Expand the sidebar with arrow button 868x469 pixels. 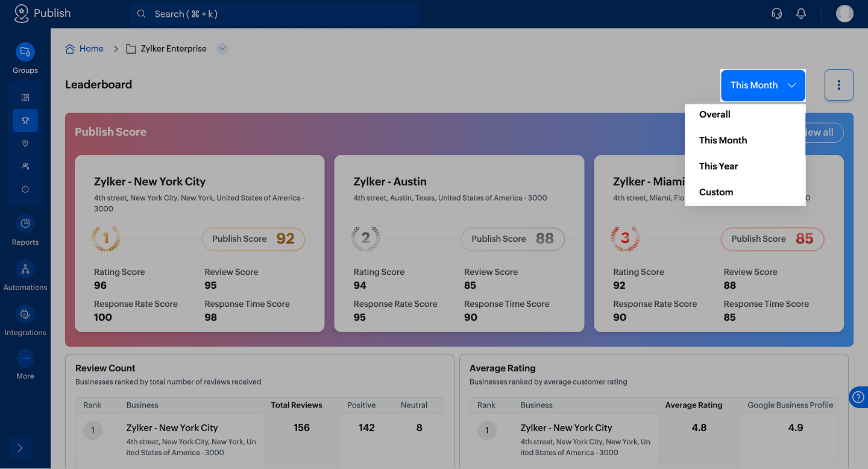click(20, 448)
